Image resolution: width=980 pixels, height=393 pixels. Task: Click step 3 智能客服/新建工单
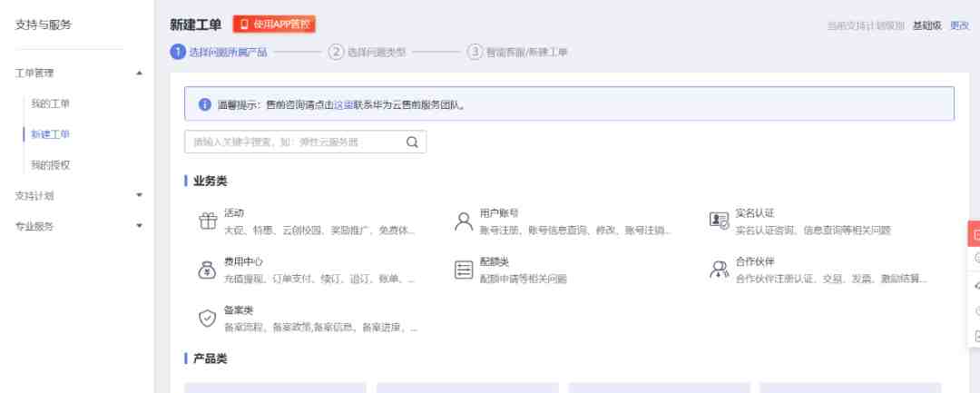517,52
